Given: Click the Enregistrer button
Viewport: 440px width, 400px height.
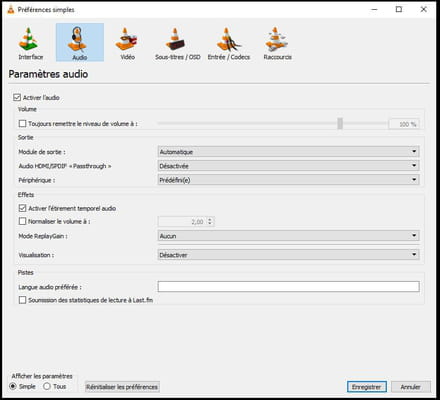Looking at the screenshot, I should click(x=367, y=387).
